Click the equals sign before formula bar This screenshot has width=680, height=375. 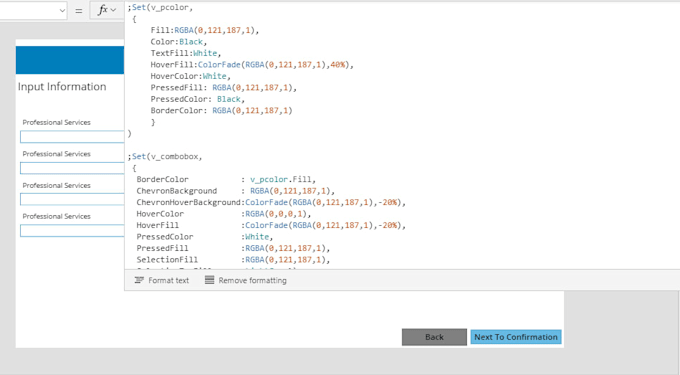click(78, 10)
